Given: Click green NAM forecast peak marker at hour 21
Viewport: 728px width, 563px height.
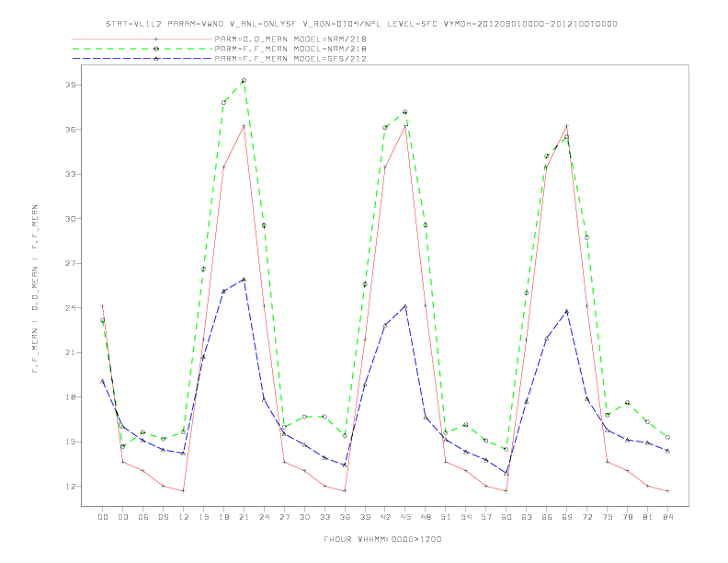Looking at the screenshot, I should point(244,81).
